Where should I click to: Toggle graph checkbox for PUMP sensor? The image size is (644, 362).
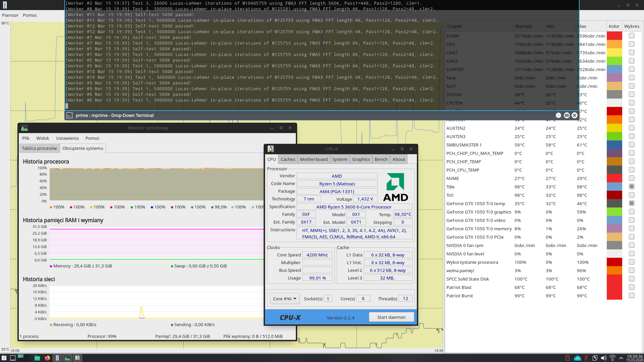click(x=632, y=36)
